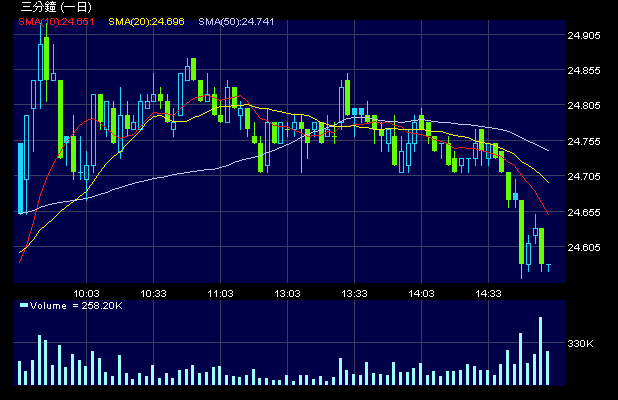Screen dimensions: 618x400
Task: Click the 14:03 time axis label
Action: pyautogui.click(x=421, y=294)
